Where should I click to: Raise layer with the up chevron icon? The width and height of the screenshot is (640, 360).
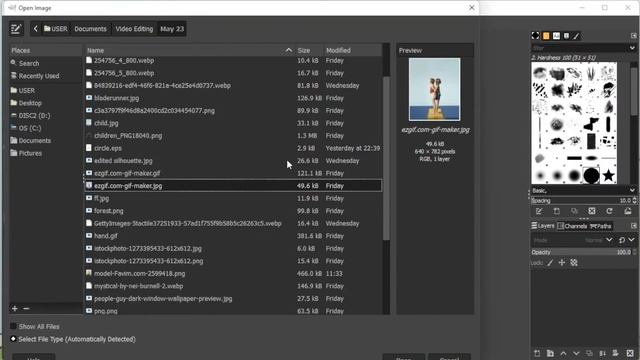coord(563,353)
